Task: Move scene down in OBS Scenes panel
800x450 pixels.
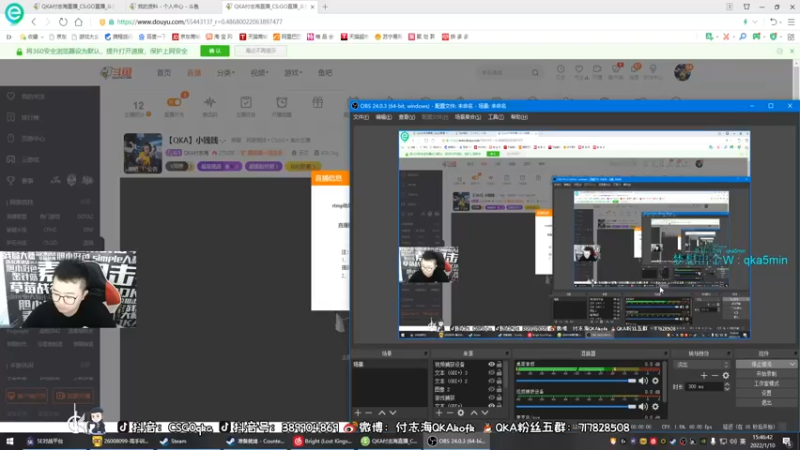Action: (x=393, y=412)
